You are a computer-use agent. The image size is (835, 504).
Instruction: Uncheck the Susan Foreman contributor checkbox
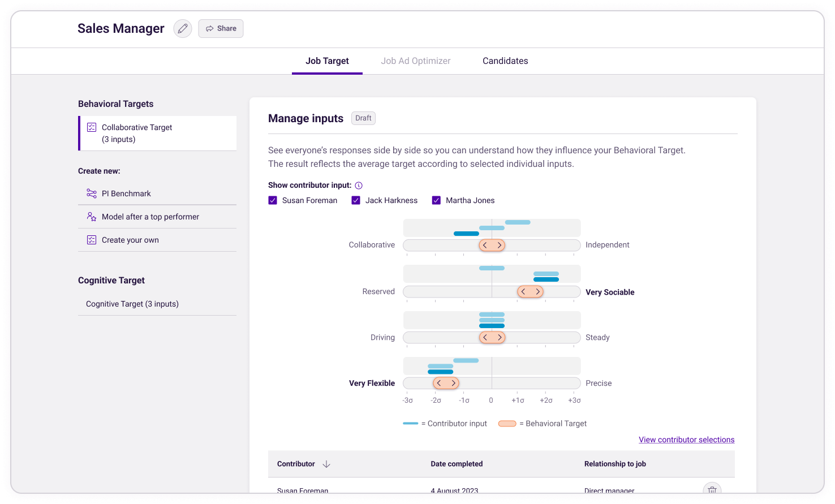(273, 200)
